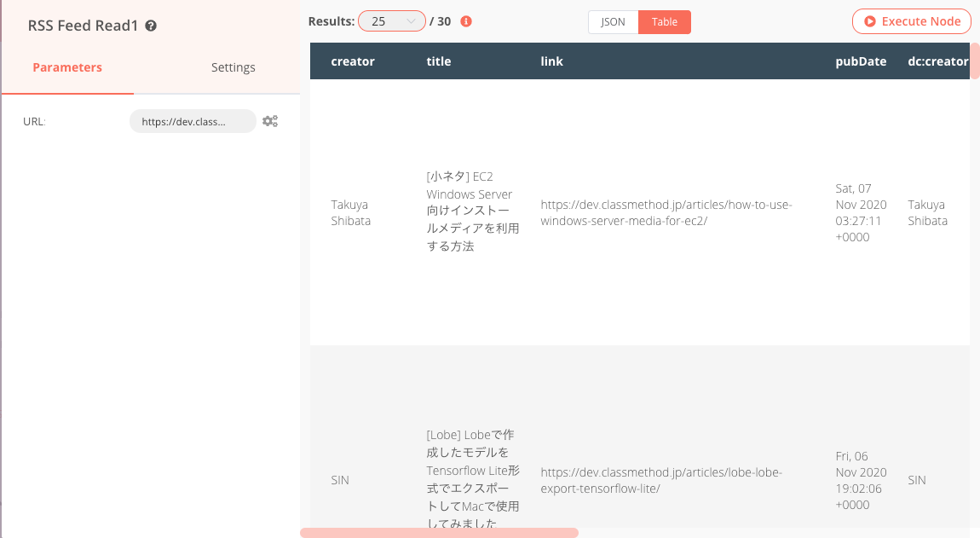Click SIN in the creator column
This screenshot has width=980, height=538.
point(340,480)
